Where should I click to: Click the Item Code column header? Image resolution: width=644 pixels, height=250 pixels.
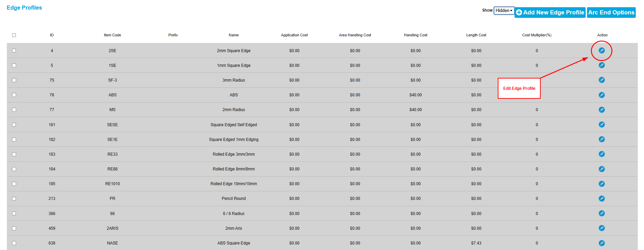pyautogui.click(x=112, y=35)
